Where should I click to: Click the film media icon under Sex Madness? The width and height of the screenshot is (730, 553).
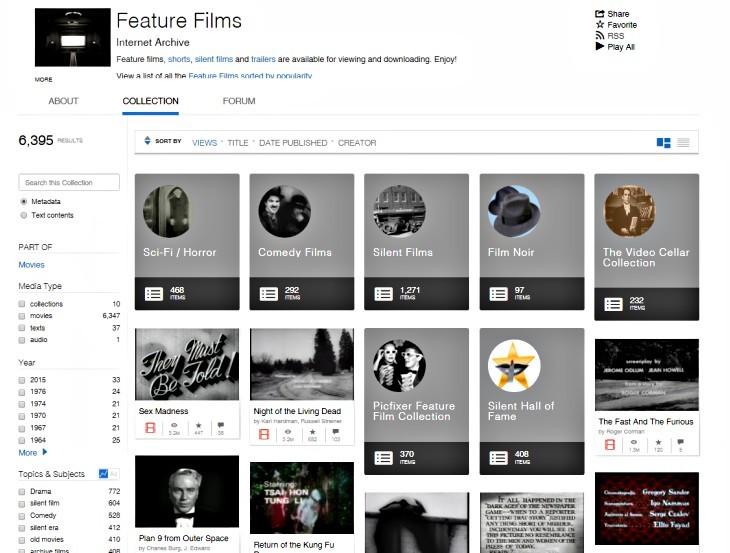tap(150, 427)
